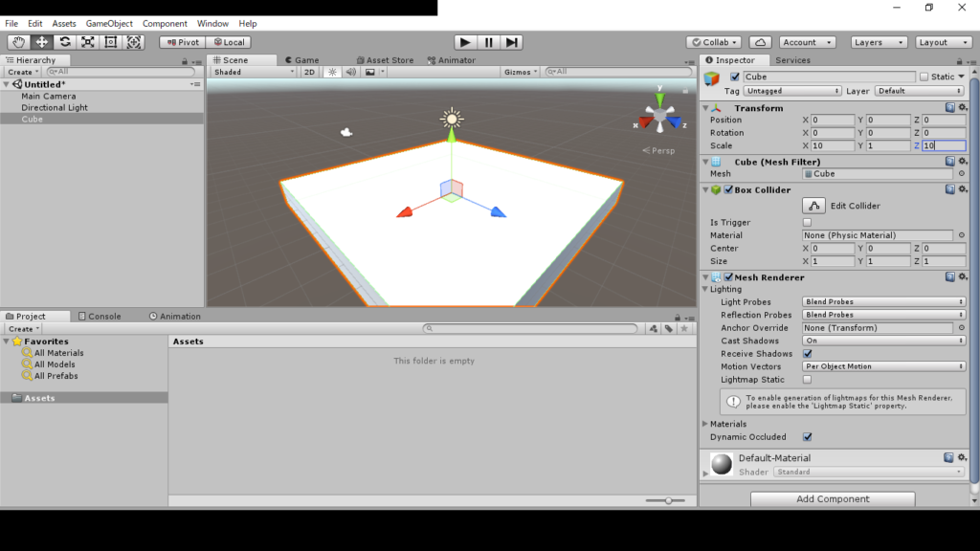Click the Step frame button
This screenshot has width=980, height=551.
pos(512,42)
